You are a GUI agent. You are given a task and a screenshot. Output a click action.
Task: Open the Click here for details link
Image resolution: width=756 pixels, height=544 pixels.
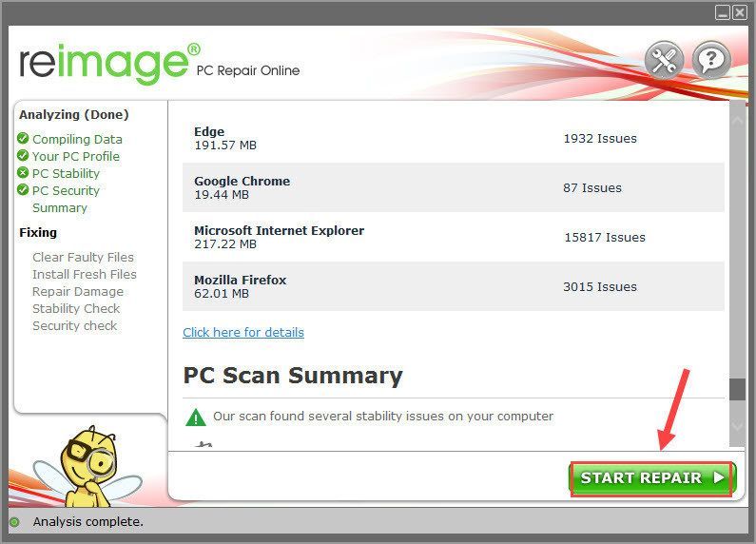coord(243,332)
